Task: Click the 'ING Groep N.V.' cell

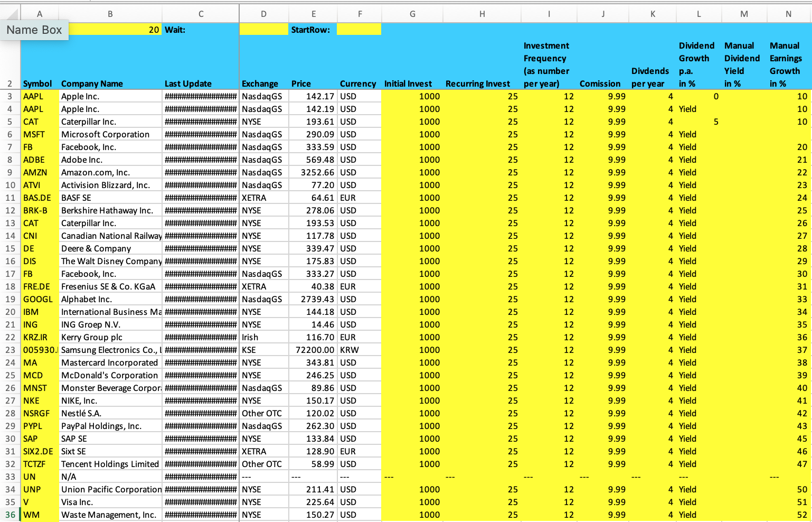Action: (x=110, y=324)
